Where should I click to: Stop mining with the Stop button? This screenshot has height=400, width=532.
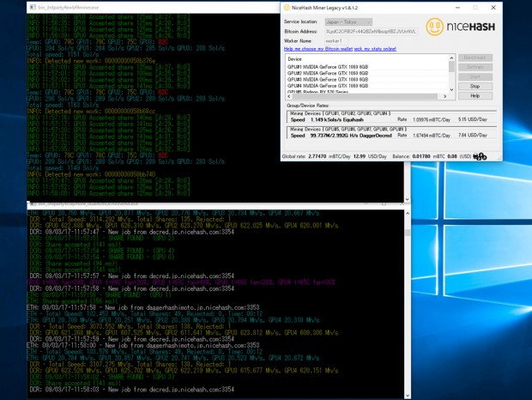click(475, 86)
